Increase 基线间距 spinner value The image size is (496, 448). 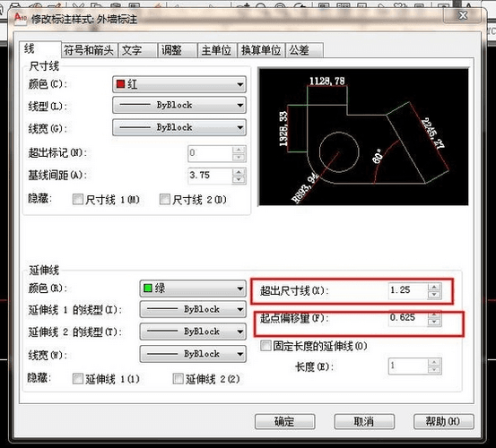239,172
